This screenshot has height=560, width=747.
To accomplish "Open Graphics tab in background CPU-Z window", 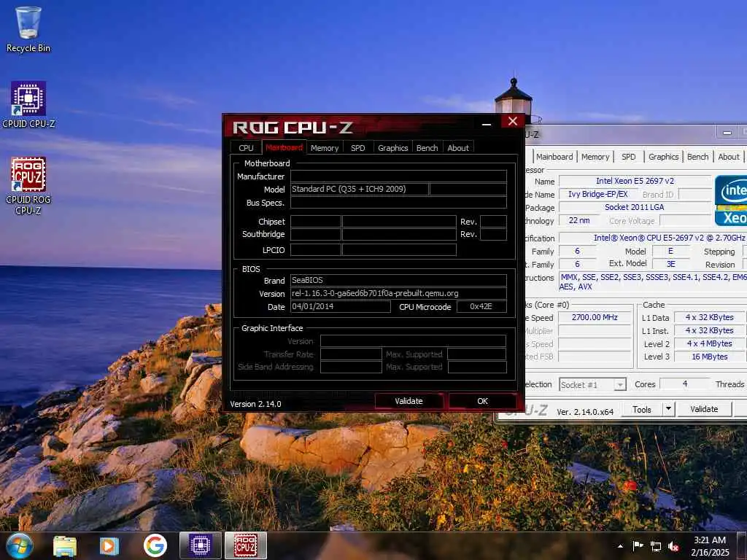I will click(x=663, y=157).
